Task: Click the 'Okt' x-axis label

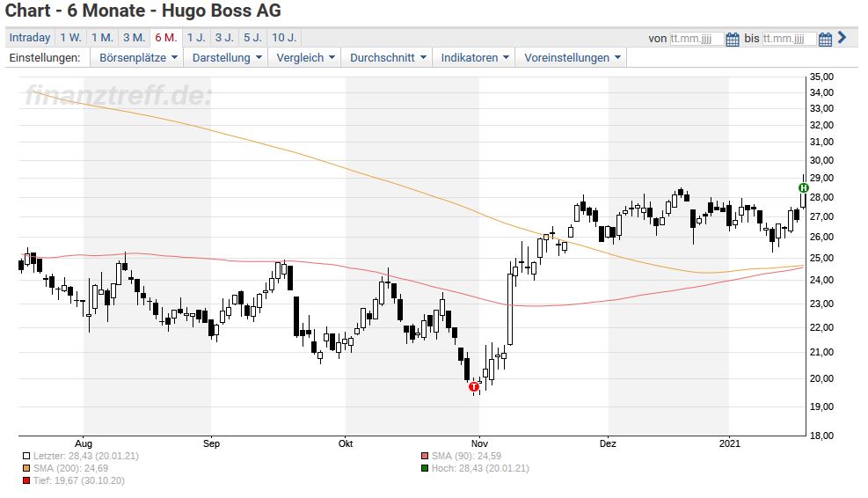Action: pos(346,443)
